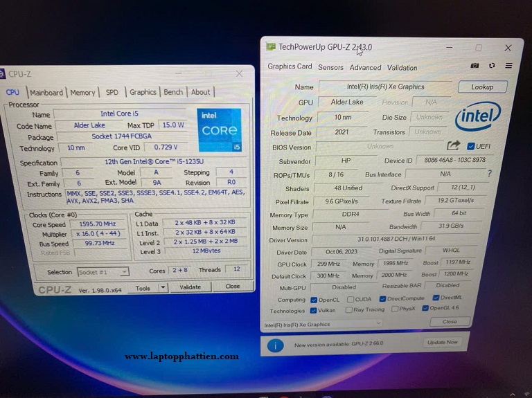Image resolution: width=532 pixels, height=398 pixels.
Task: Switch to the Sensors tab in GPU-Z
Action: tap(330, 67)
